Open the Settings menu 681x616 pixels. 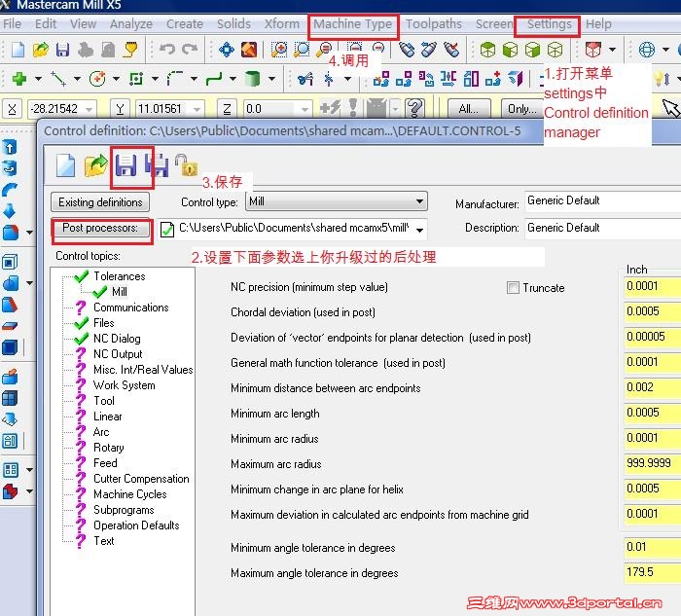tap(549, 24)
